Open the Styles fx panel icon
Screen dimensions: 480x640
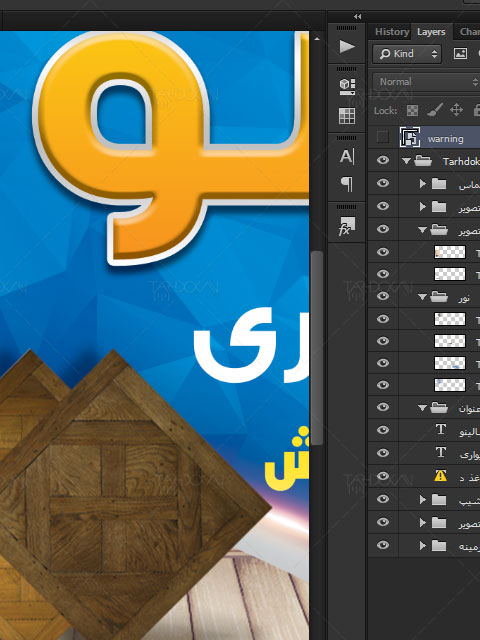347,226
